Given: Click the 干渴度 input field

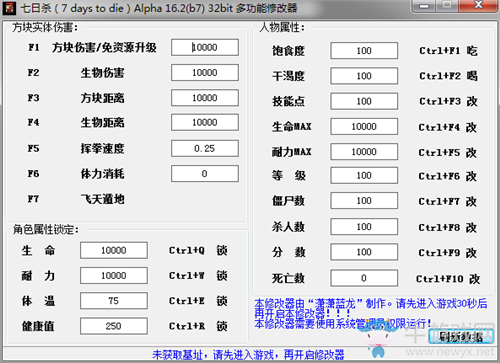Looking at the screenshot, I should [364, 76].
